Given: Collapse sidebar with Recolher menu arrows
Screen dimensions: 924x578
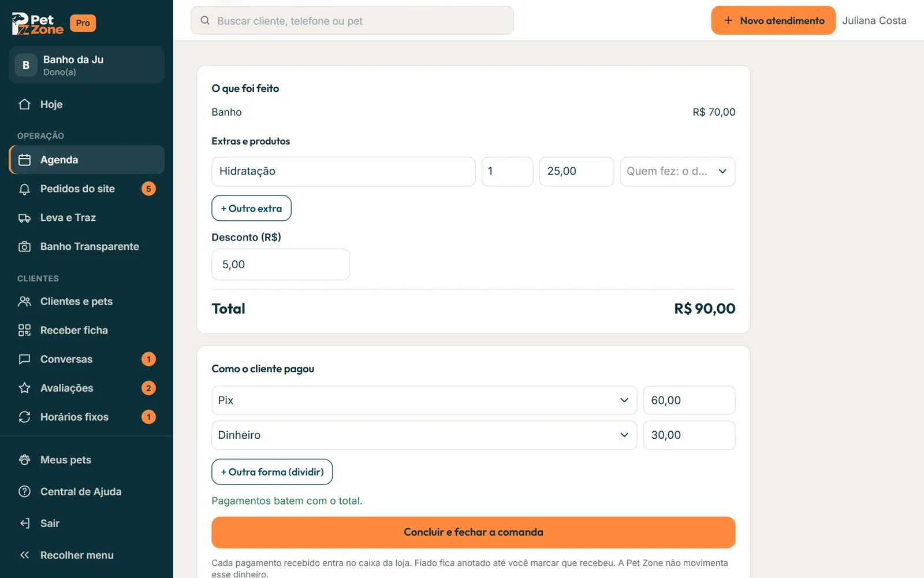Looking at the screenshot, I should coord(24,555).
